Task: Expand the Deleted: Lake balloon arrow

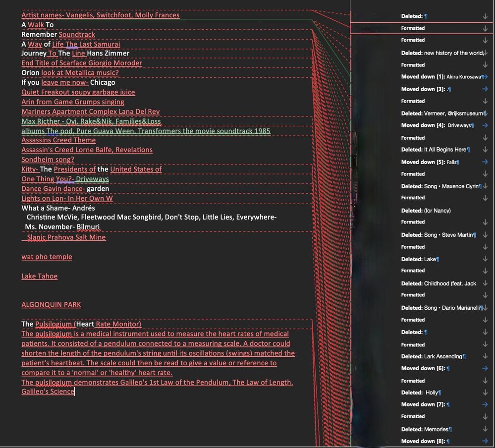Action: click(486, 259)
